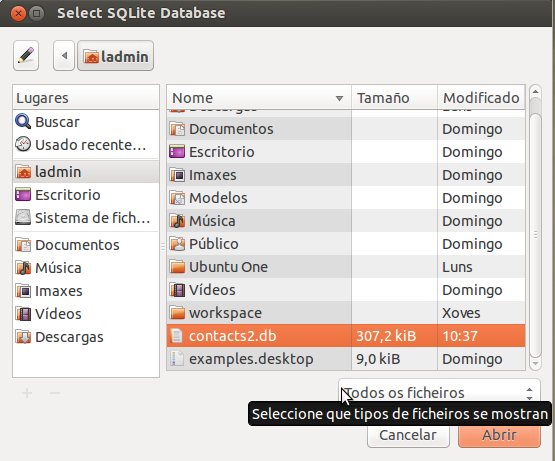Screen dimensions: 555x461
Task: Open Todos os ficheiros filter dropdown
Action: 439,392
